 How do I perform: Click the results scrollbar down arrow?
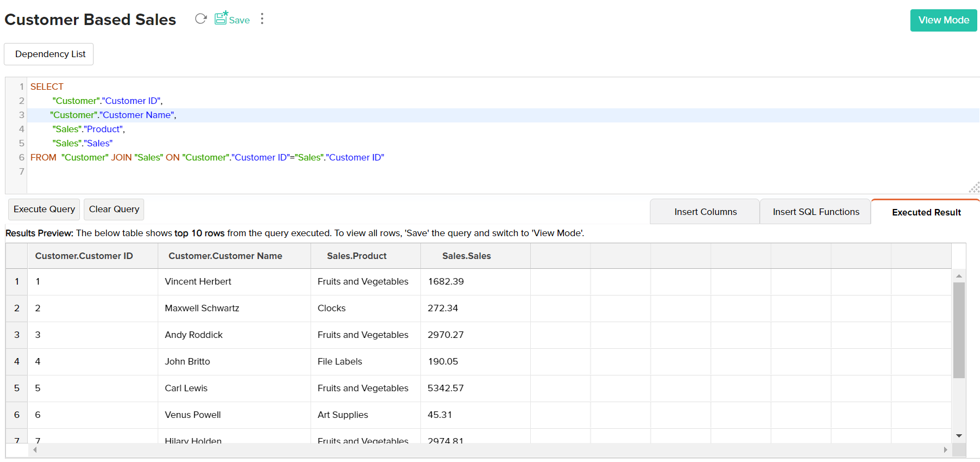pyautogui.click(x=959, y=436)
